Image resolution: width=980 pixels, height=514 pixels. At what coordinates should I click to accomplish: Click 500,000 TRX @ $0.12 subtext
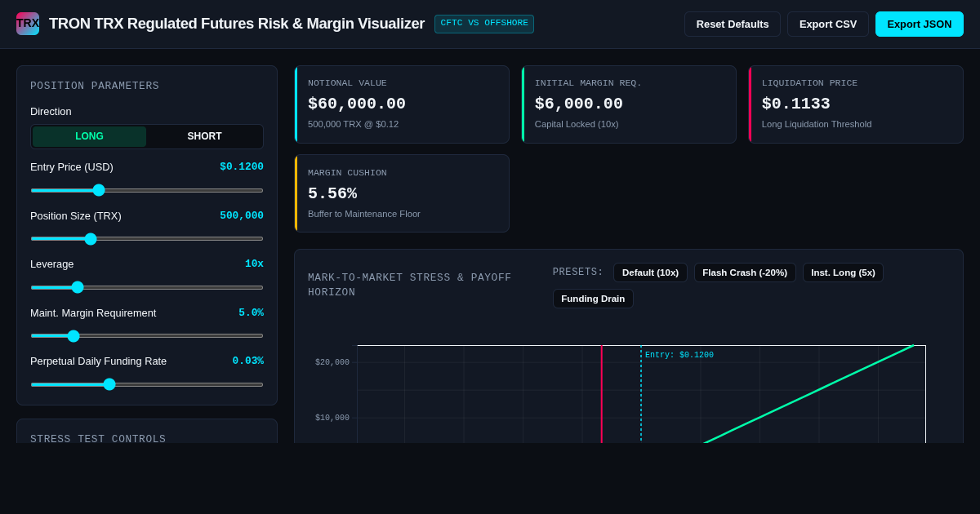pyautogui.click(x=353, y=124)
